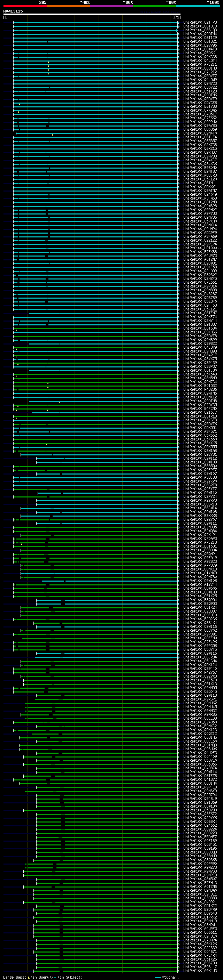This screenshot has width=223, height=980.
Task: Click yellow gap marker on Q4LDT4 row
Action: [48, 62]
